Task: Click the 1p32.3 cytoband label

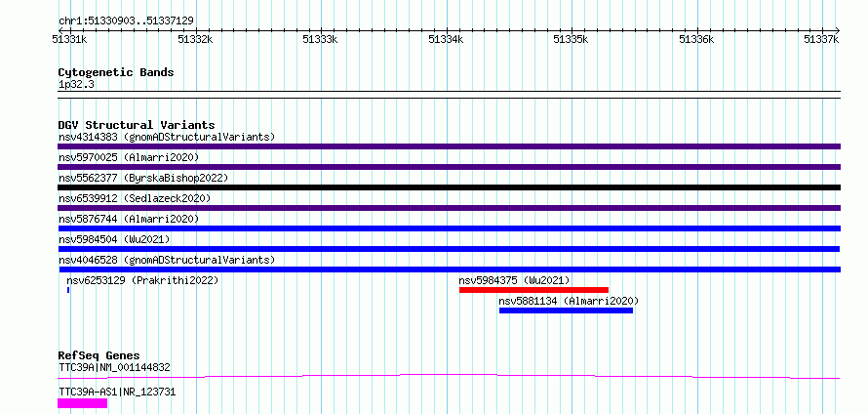Action: click(76, 84)
